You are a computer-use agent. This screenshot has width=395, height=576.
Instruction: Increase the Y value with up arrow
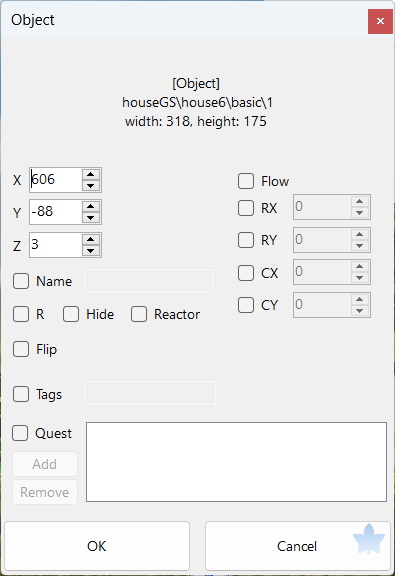[91, 207]
